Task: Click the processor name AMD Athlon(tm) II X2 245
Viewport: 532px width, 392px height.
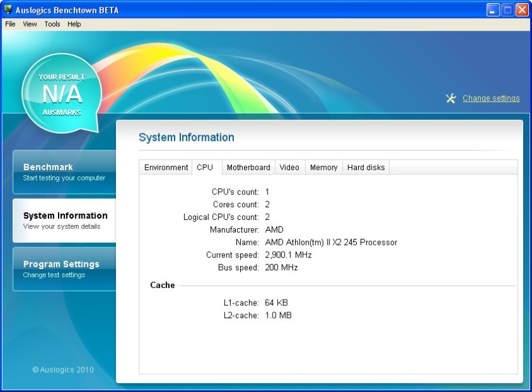Action: pyautogui.click(x=331, y=242)
